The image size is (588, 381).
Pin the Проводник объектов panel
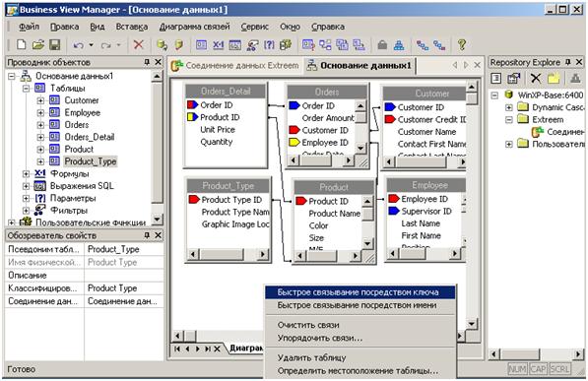point(147,62)
